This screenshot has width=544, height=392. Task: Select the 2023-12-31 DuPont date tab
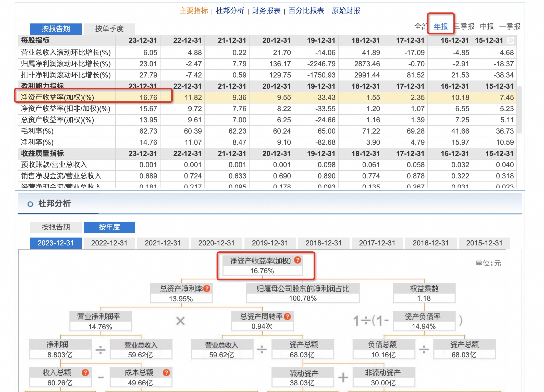coord(56,243)
